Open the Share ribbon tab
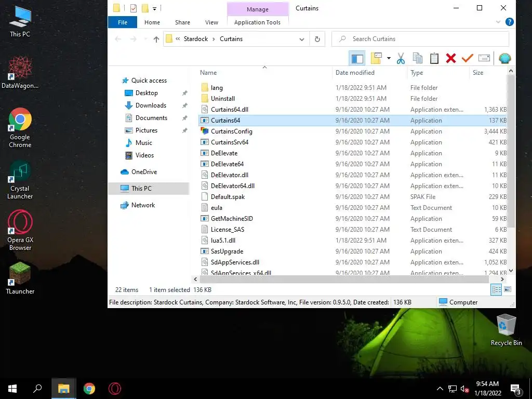Screen dimensions: 532x399 tap(182, 22)
